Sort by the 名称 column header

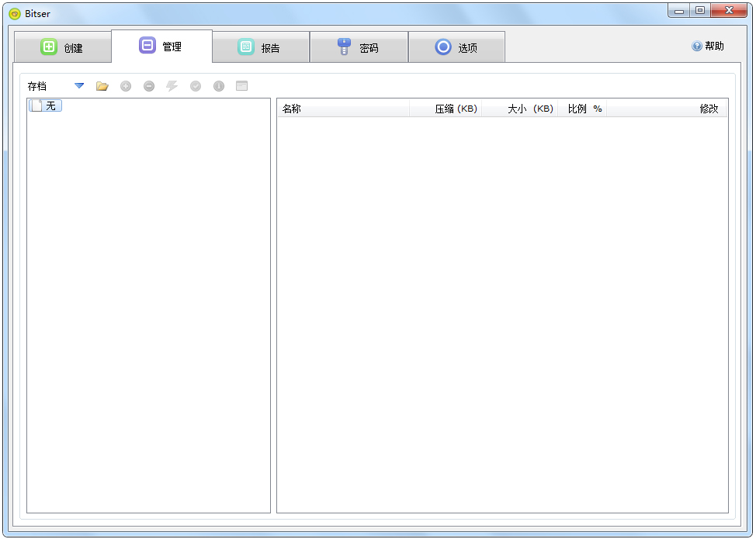pyautogui.click(x=343, y=109)
